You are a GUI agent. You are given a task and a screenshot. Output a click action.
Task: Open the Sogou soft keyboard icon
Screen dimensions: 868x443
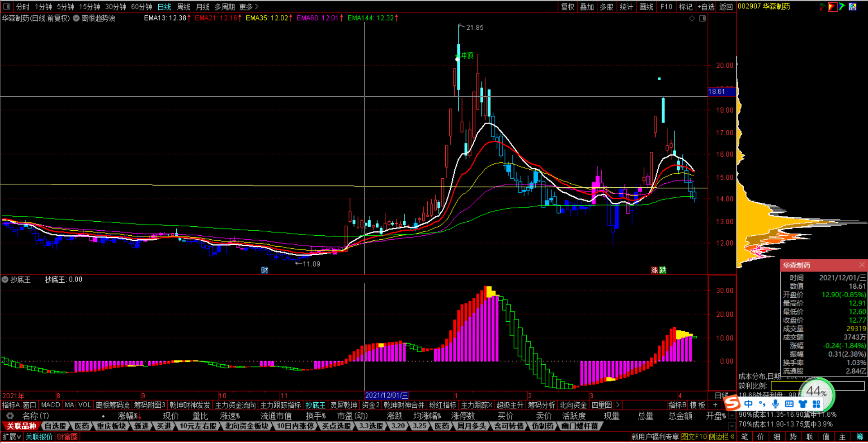pos(789,404)
